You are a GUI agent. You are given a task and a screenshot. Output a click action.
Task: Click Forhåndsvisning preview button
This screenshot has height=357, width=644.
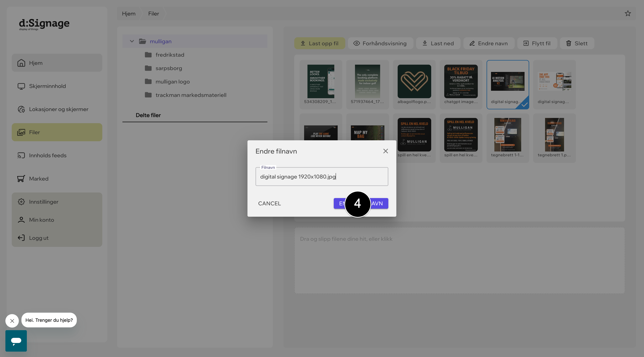380,43
